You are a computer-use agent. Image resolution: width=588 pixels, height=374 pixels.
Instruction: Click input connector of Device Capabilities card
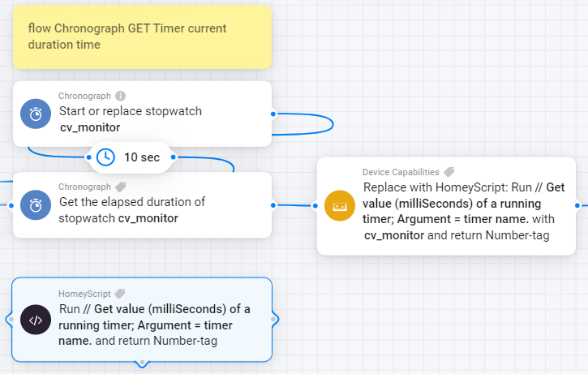point(316,206)
